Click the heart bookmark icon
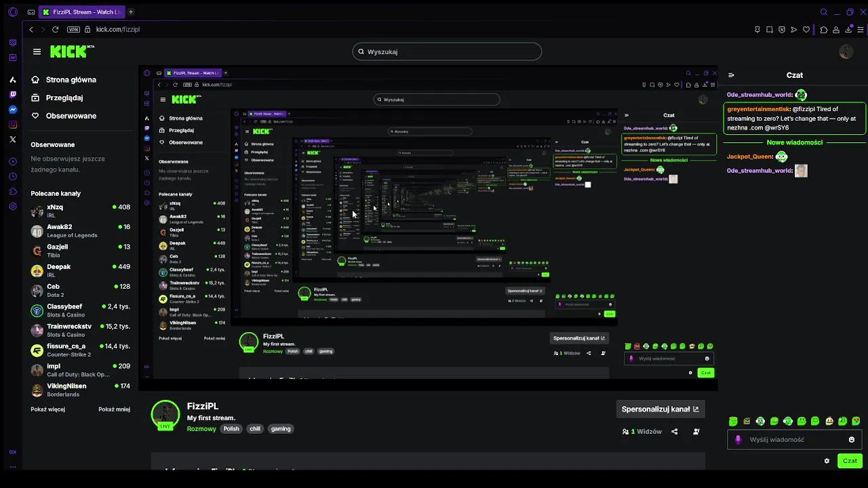The image size is (868, 488). 806,30
